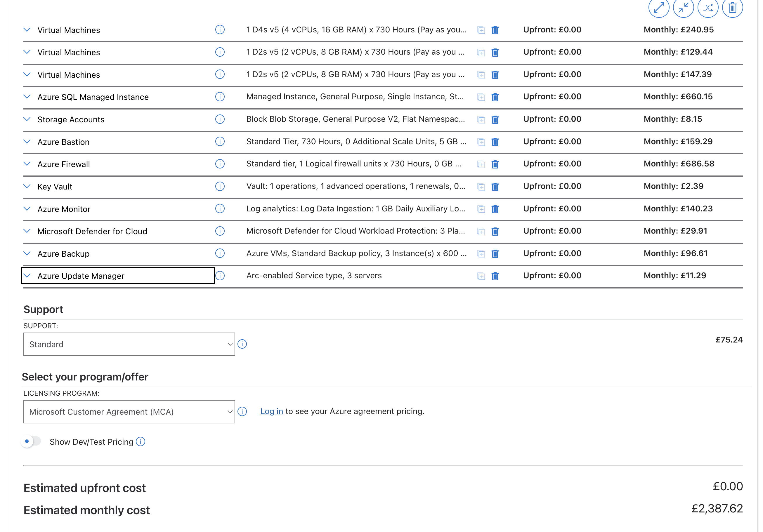Delete the Key Vault row
Viewport: 763px width, 532px height.
[x=495, y=187]
